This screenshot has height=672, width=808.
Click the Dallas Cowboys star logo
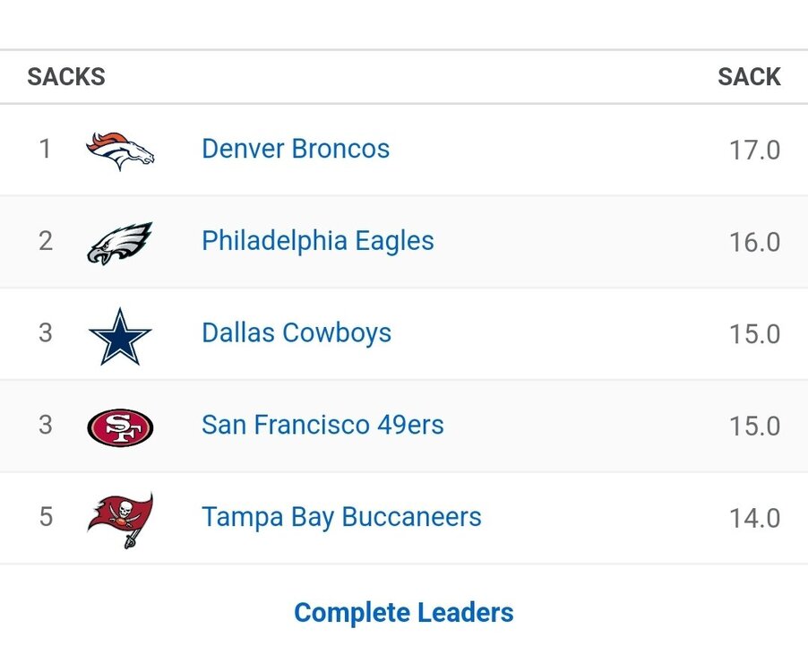point(120,335)
